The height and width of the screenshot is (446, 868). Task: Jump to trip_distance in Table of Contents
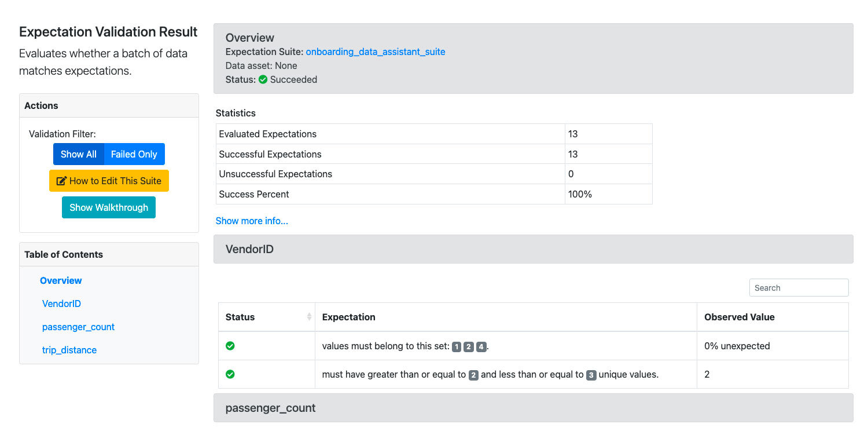pyautogui.click(x=69, y=350)
